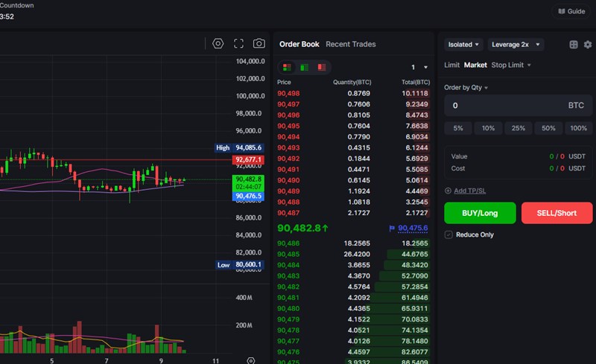Viewport: 596px width, 364px height.
Task: Take a chart snapshot with camera icon
Action: (x=259, y=44)
